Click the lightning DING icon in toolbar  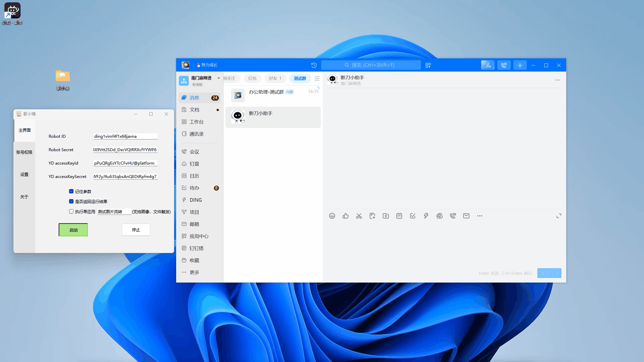(426, 216)
